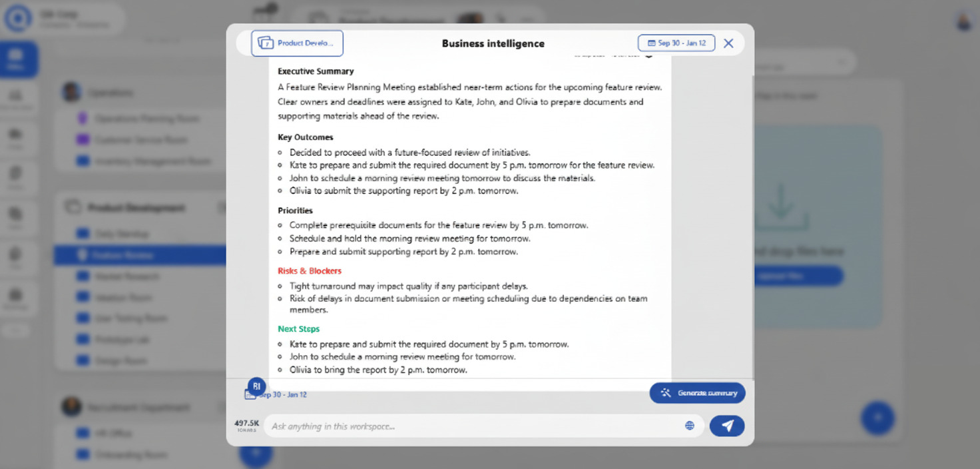This screenshot has height=469, width=980.
Task: Click the green Next Steps heading
Action: pyautogui.click(x=298, y=329)
